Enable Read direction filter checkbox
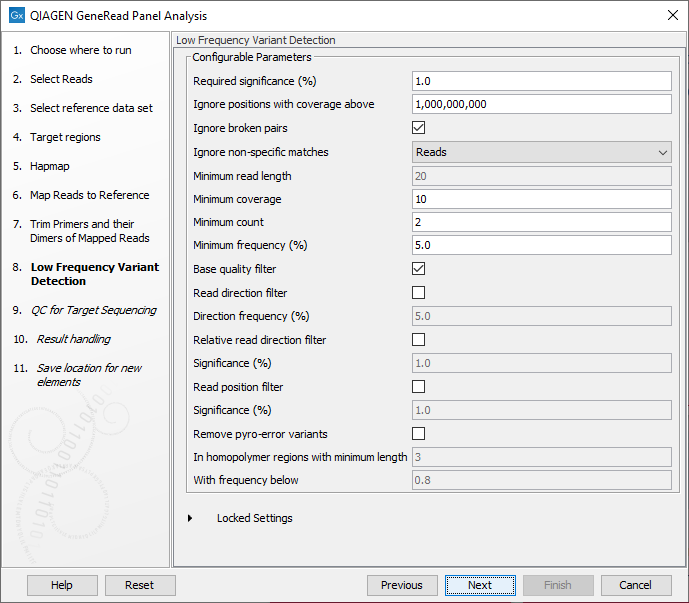The image size is (689, 603). (418, 292)
